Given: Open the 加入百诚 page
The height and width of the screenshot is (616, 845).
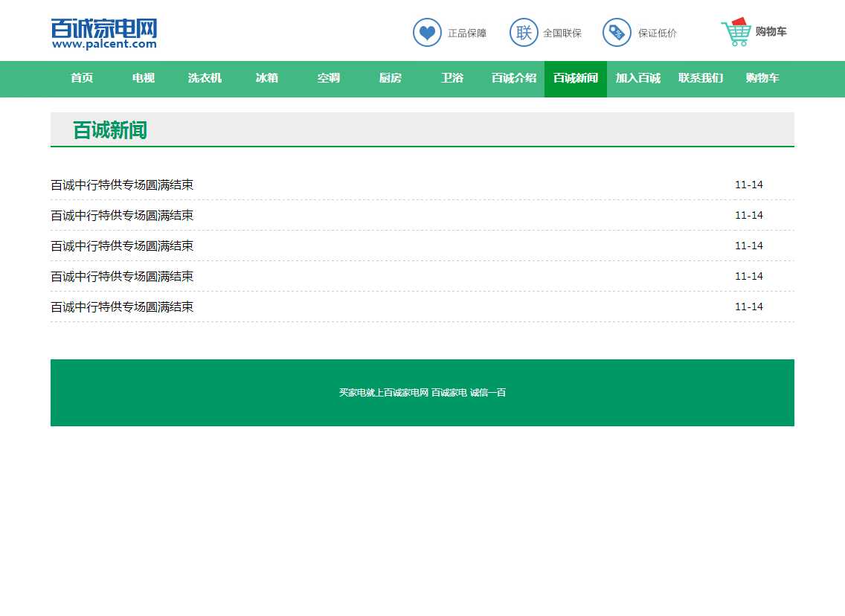Looking at the screenshot, I should (637, 78).
